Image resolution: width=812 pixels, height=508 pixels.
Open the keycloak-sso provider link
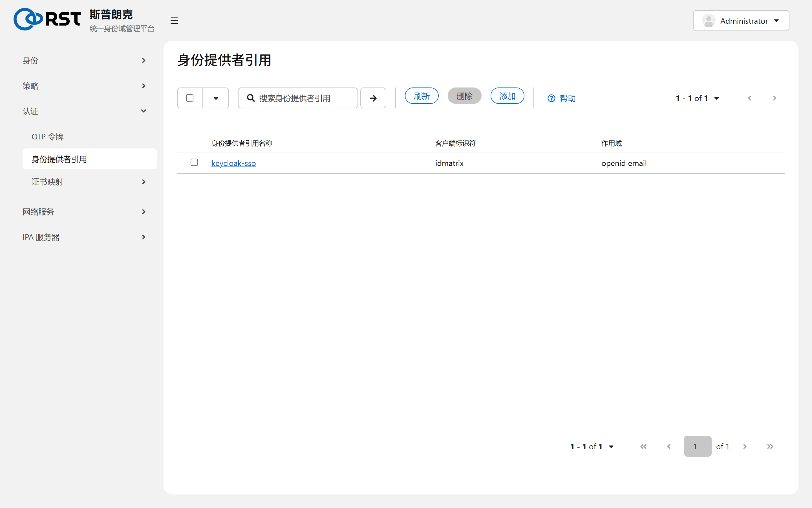(x=233, y=163)
